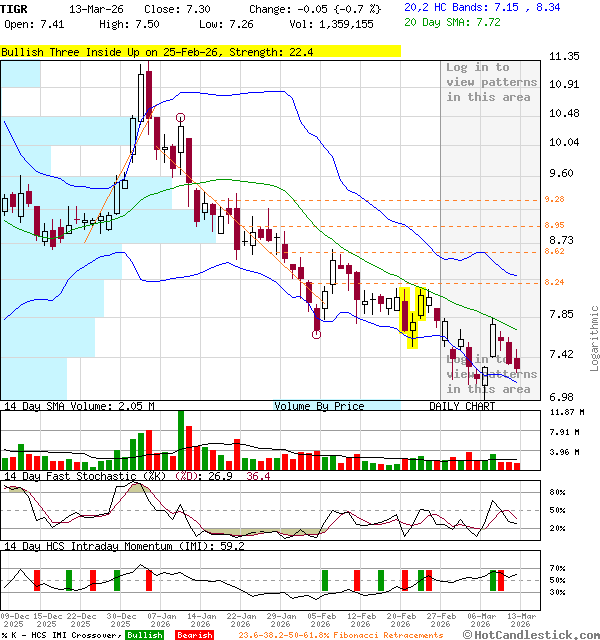Click the 20 Day SMA value label
Screen dimensions: 600x640
[x=456, y=21]
